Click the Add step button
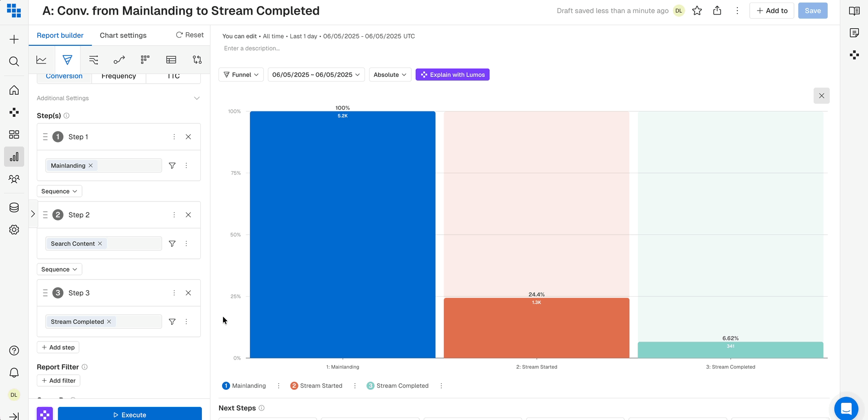Viewport: 868px width, 420px height. click(58, 347)
